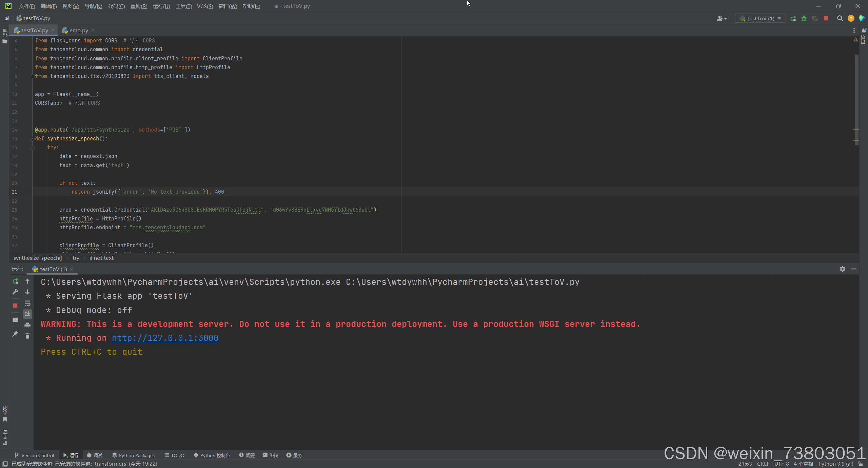Rerun testToV from the run panel
The width and height of the screenshot is (868, 468).
(15, 281)
